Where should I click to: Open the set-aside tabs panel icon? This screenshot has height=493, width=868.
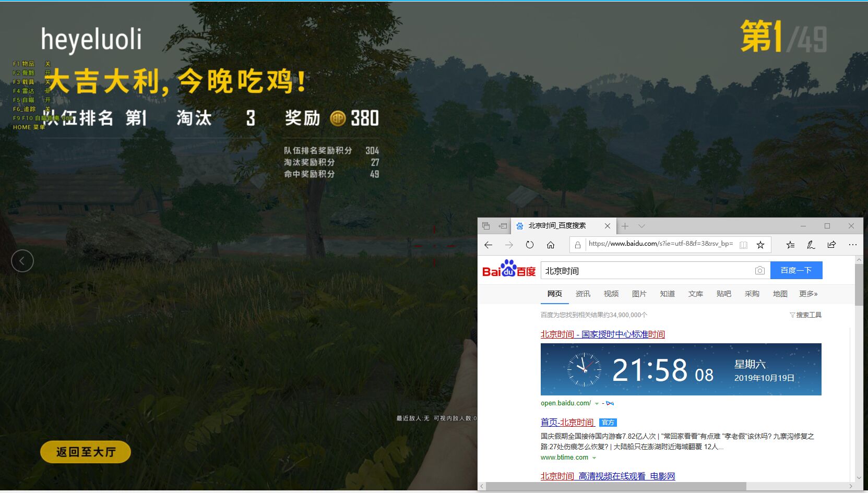[486, 226]
